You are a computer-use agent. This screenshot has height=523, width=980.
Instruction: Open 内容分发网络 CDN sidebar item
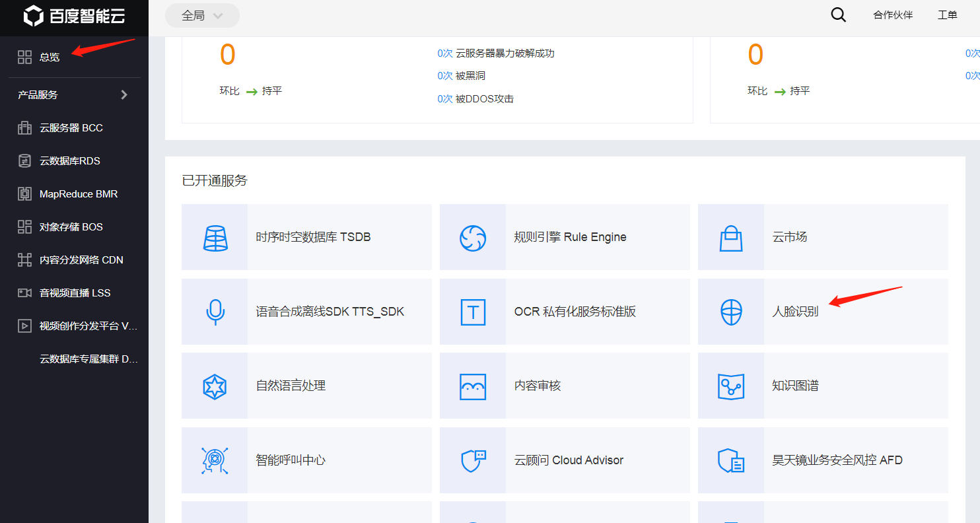point(81,260)
